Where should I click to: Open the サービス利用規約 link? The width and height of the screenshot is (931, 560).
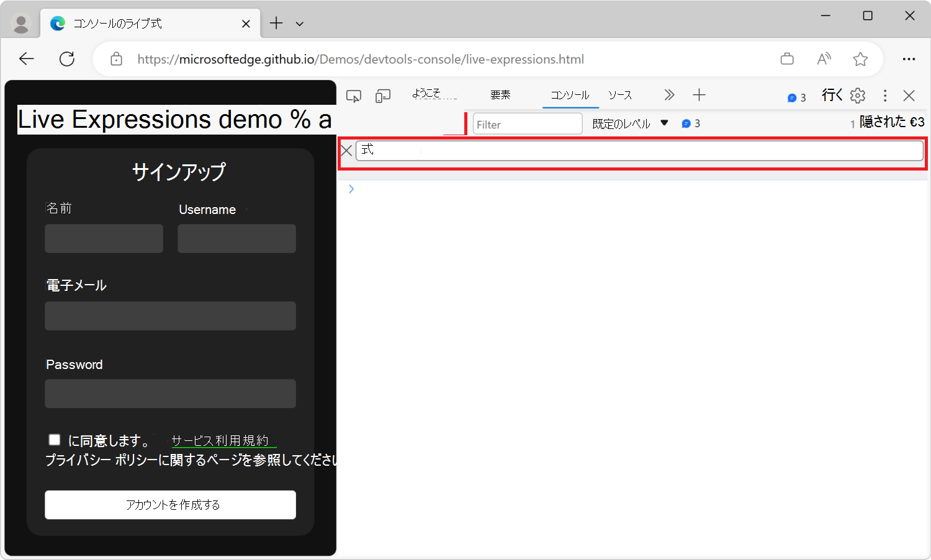pyautogui.click(x=223, y=440)
